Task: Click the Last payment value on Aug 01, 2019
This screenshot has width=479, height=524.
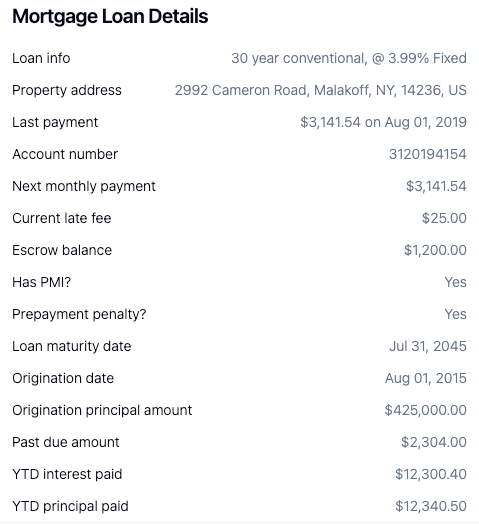Action: tap(383, 122)
